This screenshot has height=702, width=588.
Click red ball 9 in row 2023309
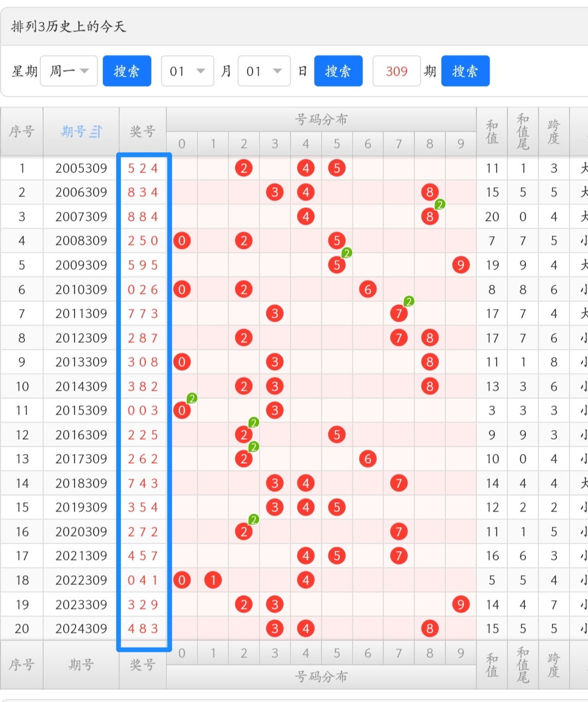point(461,604)
